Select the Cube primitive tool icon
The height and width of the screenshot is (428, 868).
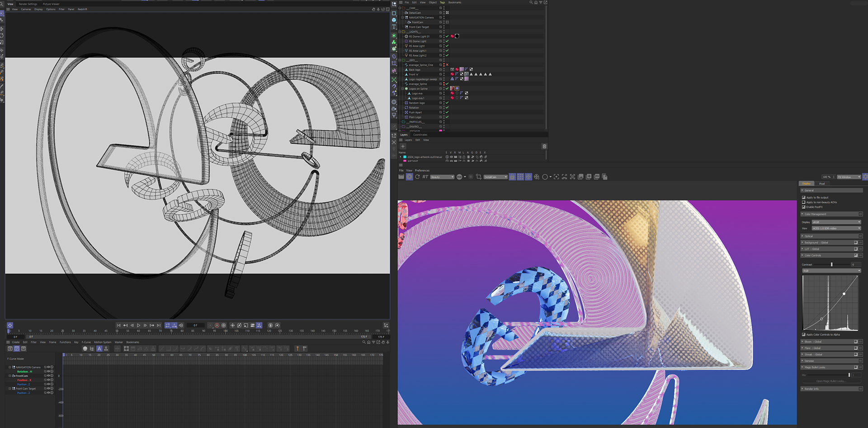394,20
